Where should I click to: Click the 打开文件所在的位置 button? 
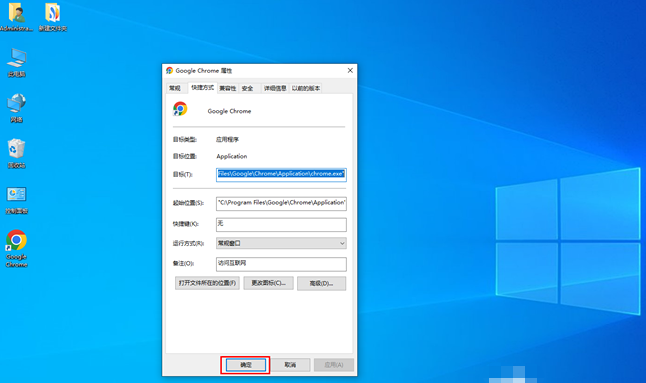click(x=207, y=283)
